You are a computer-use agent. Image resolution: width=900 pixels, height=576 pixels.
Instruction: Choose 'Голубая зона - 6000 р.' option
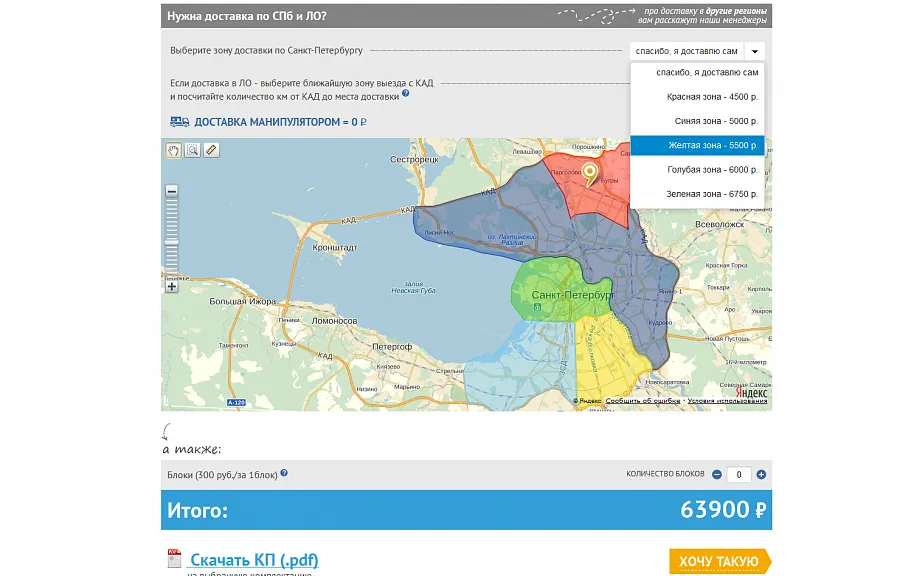[697, 170]
